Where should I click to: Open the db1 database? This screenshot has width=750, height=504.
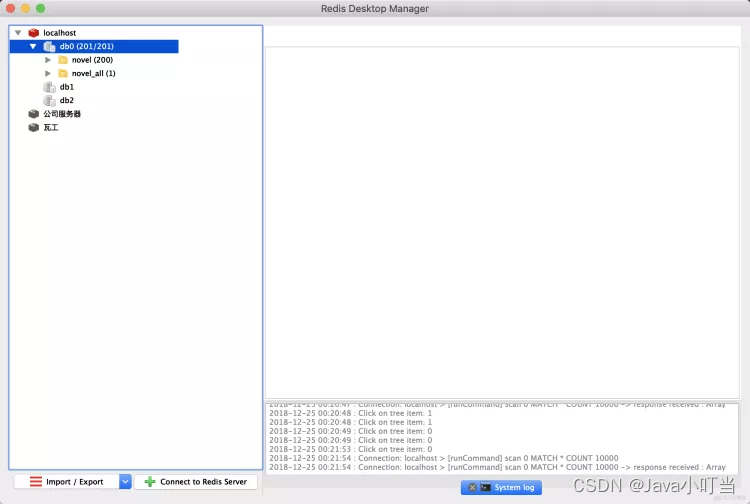point(66,87)
